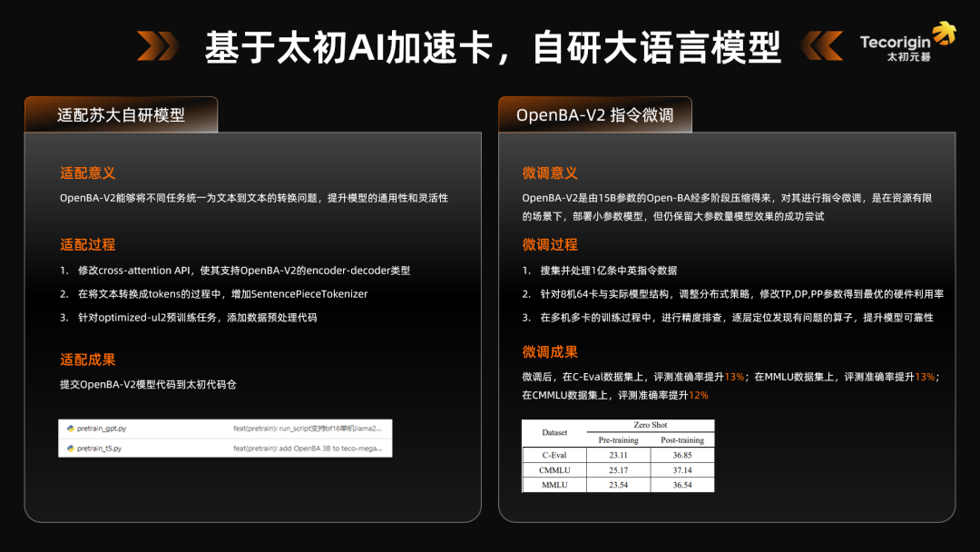This screenshot has width=980, height=552.
Task: Click the run_script commit message
Action: (x=308, y=427)
